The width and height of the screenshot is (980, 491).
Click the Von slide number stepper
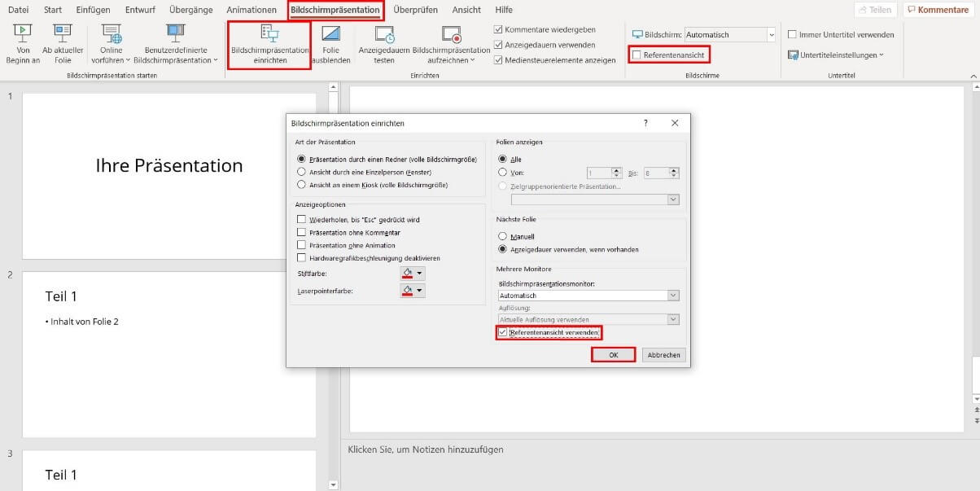coord(616,173)
